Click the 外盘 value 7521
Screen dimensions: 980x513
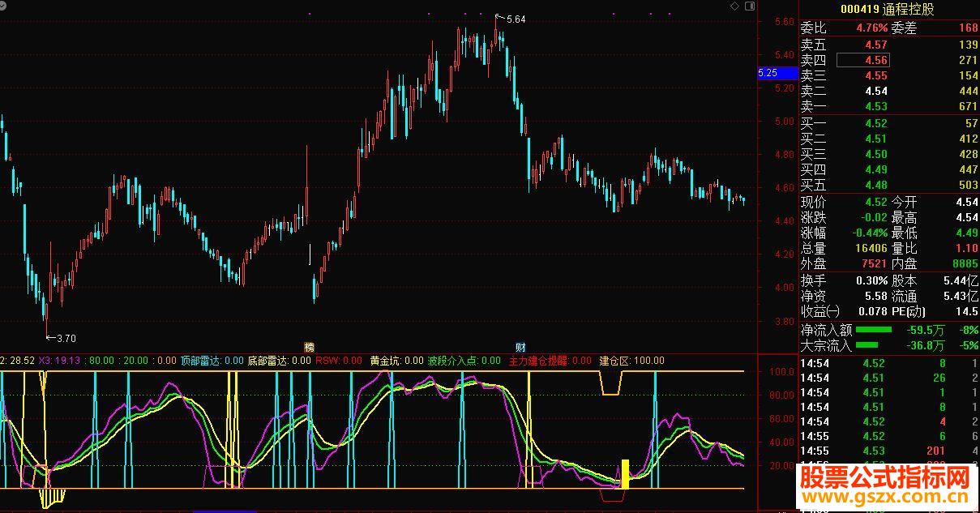click(875, 263)
